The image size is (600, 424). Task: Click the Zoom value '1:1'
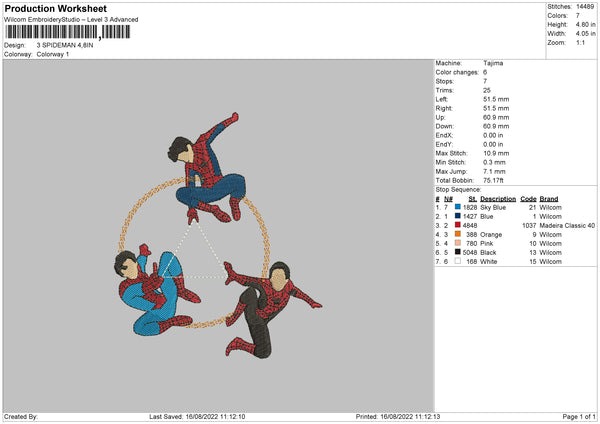click(x=580, y=42)
